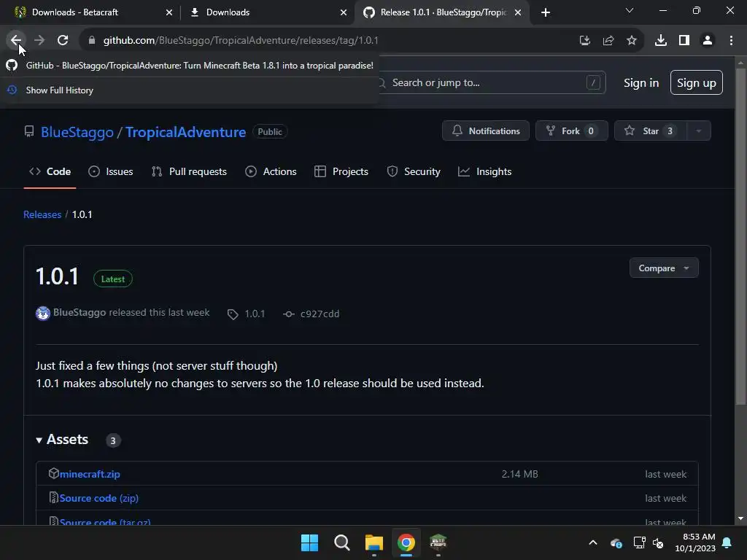Click the address bar URL text

click(241, 41)
